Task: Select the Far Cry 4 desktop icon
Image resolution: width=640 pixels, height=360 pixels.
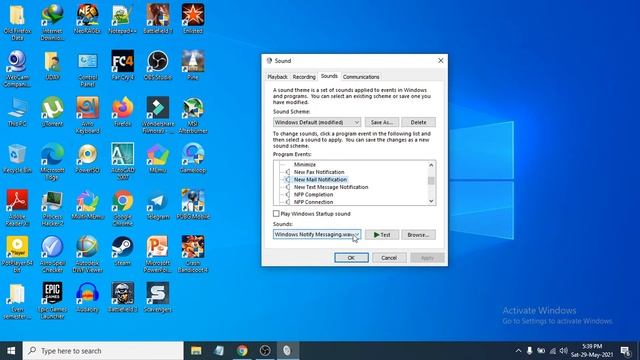Action: pos(122,65)
